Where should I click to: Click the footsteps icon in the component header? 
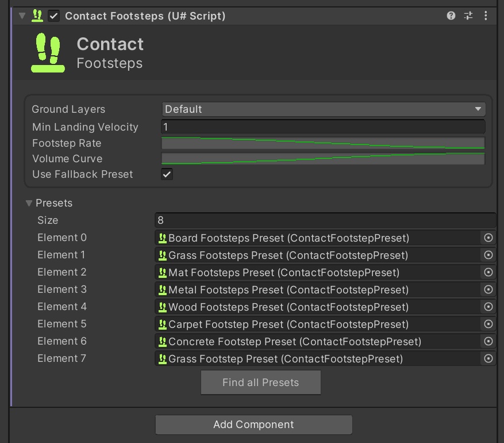coord(36,16)
